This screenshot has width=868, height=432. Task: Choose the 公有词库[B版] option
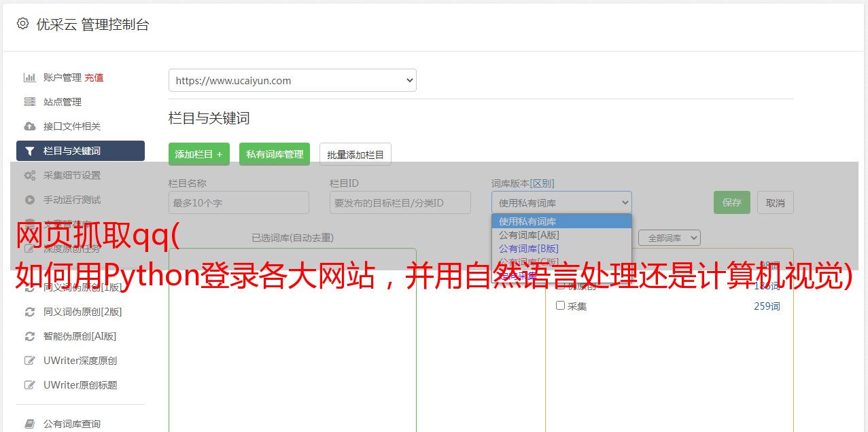561,249
